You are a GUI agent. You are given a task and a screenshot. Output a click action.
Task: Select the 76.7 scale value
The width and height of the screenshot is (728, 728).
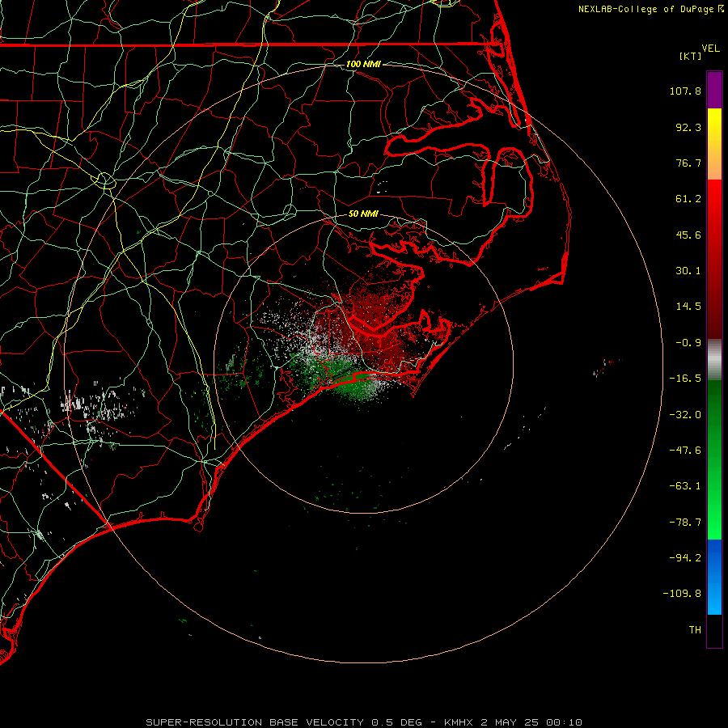coord(688,163)
